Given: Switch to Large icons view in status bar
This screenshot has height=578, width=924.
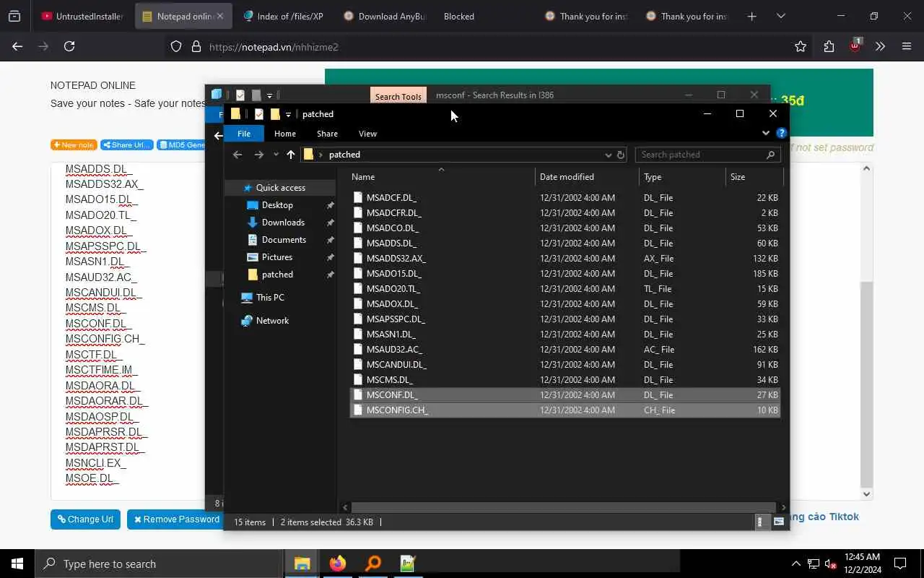Looking at the screenshot, I should point(779,522).
